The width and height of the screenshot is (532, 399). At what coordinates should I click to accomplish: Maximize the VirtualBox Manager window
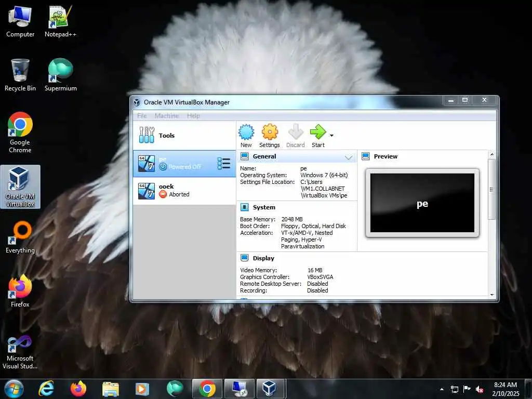point(465,100)
